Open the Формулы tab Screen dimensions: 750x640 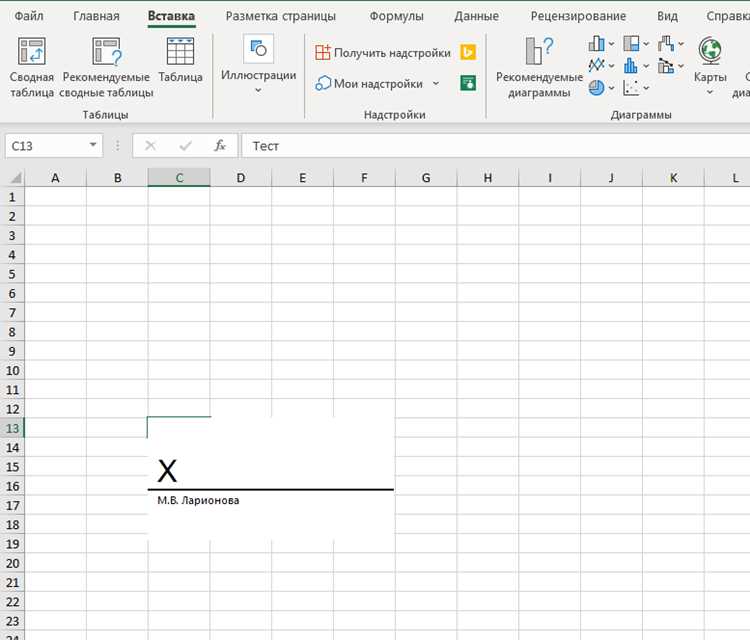397,16
